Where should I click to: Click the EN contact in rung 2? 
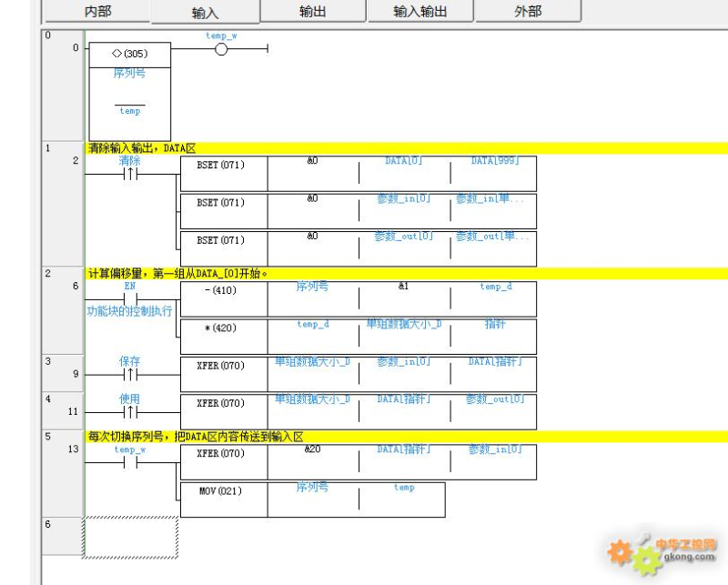click(x=129, y=298)
